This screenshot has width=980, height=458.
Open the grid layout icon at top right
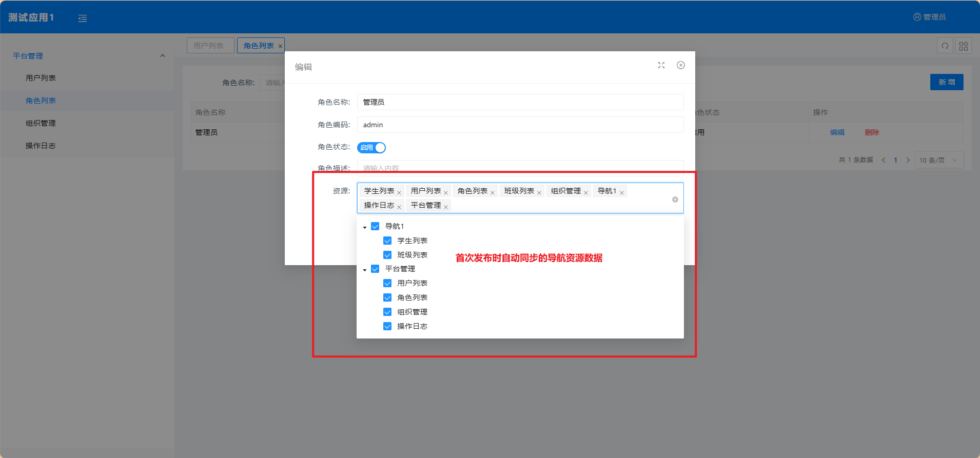[x=963, y=46]
